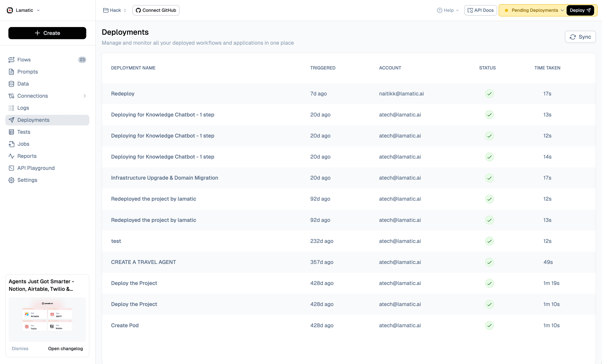This screenshot has height=364, width=602.
Task: Click the Connect GitHub button
Action: click(156, 10)
